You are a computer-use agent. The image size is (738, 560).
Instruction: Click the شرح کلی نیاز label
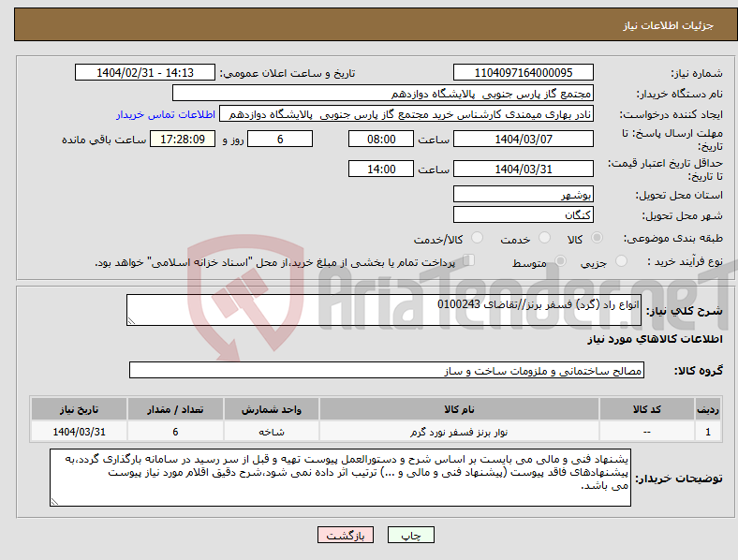684,311
